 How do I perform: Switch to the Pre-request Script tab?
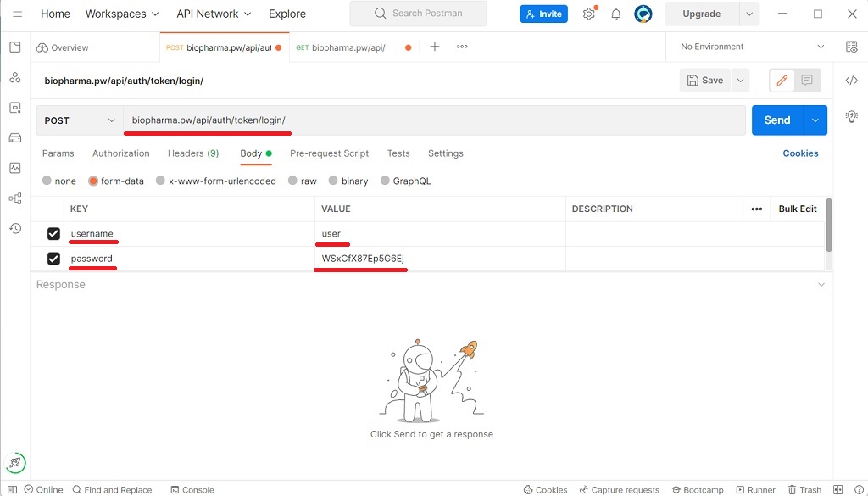(330, 153)
